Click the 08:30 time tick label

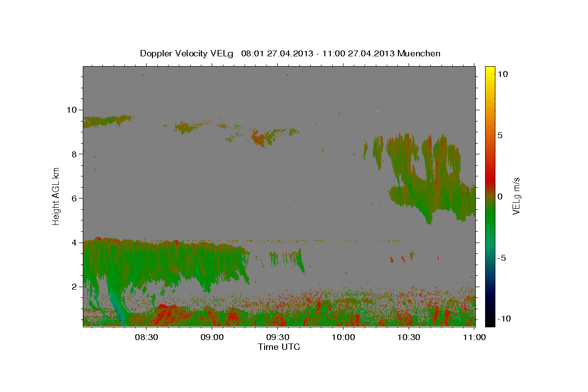147,337
